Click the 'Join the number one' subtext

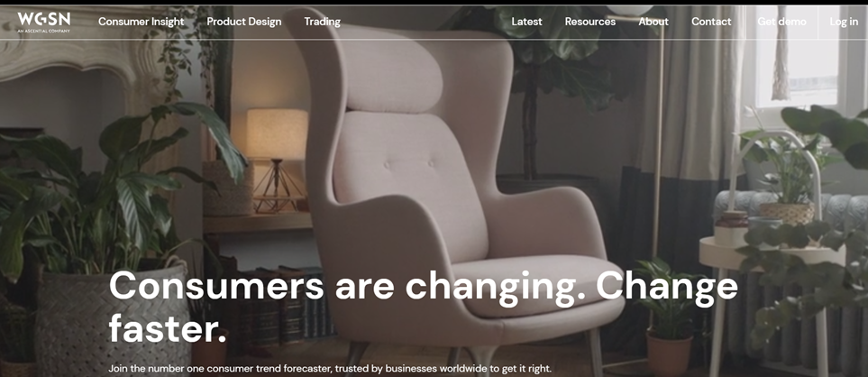click(330, 369)
